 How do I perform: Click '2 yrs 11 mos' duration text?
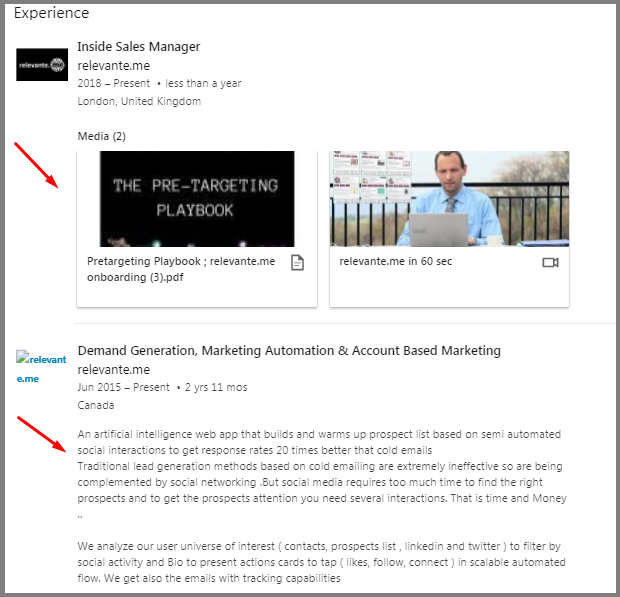[216, 387]
